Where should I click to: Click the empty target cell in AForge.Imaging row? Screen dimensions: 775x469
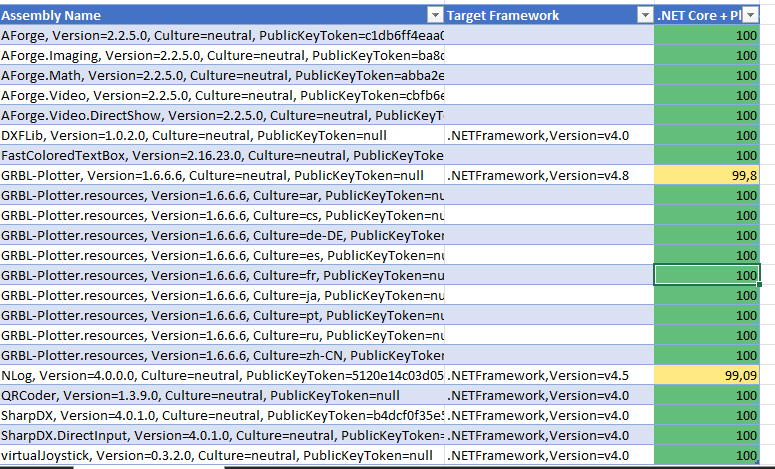[549, 55]
